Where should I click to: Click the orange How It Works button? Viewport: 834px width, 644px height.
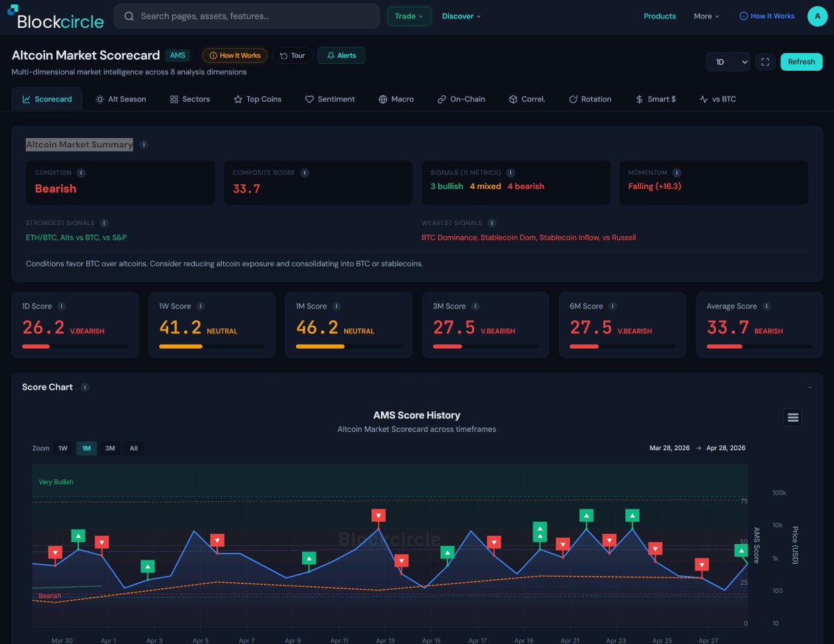235,56
